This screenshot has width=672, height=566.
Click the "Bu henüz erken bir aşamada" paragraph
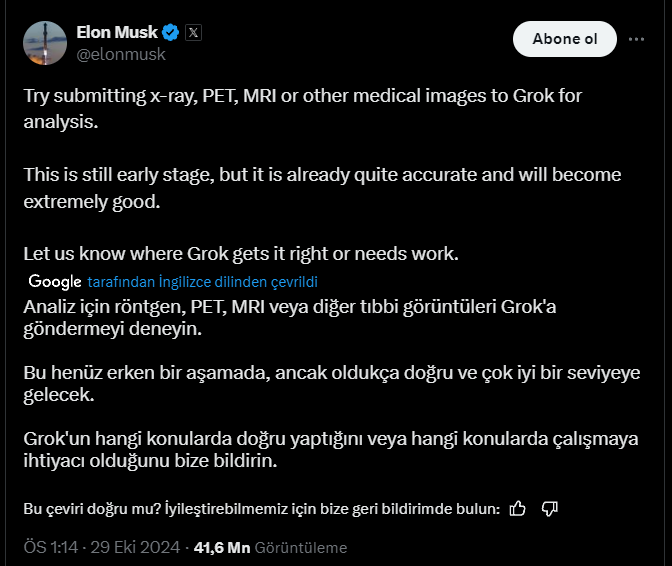pos(332,383)
